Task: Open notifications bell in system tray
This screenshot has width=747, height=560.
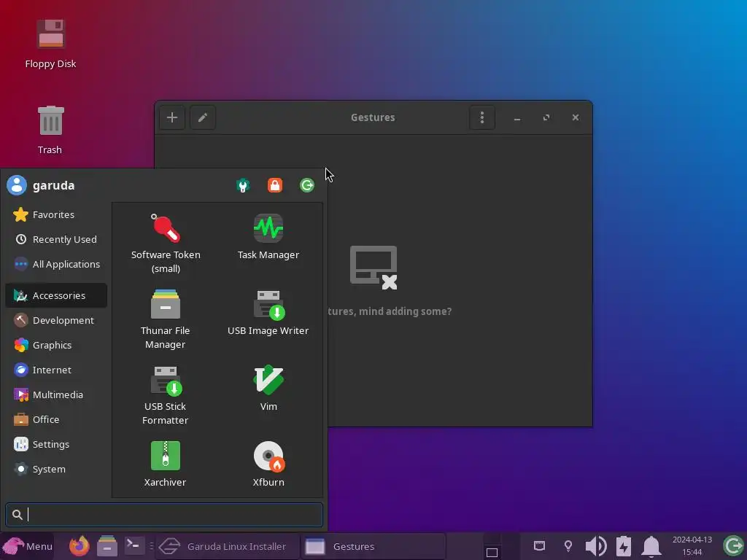Action: point(651,545)
